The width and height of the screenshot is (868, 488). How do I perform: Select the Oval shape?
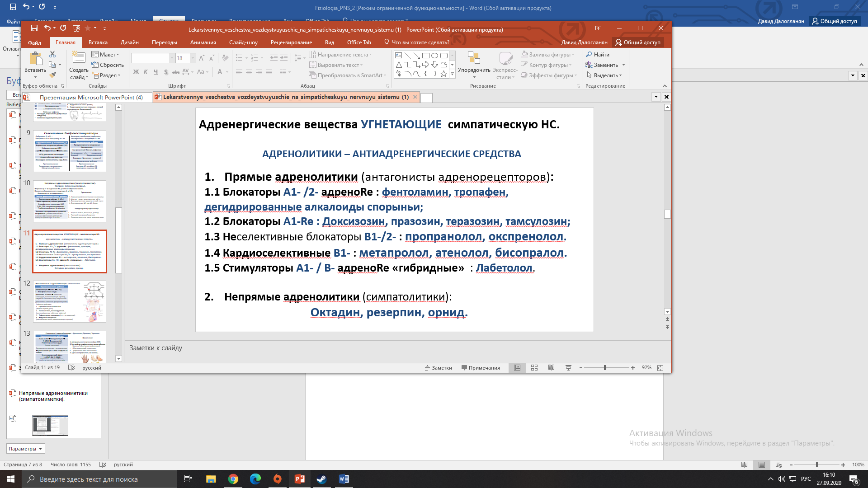coord(434,56)
